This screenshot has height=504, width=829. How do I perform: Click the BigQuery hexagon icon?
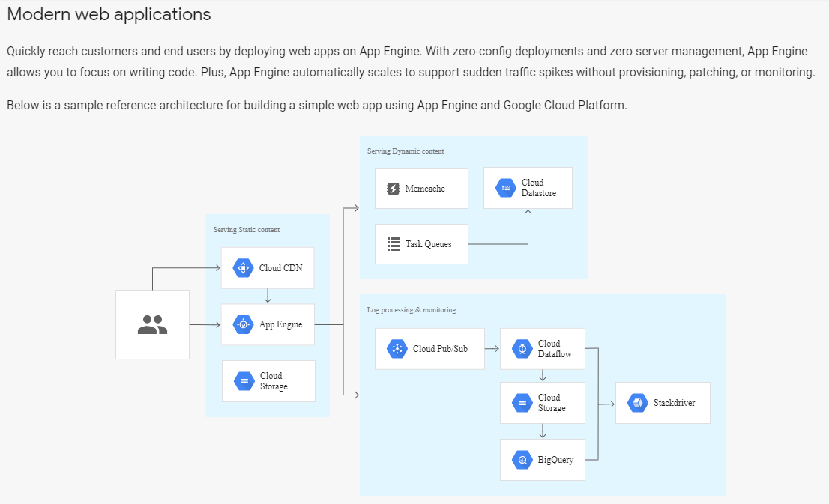click(x=522, y=460)
